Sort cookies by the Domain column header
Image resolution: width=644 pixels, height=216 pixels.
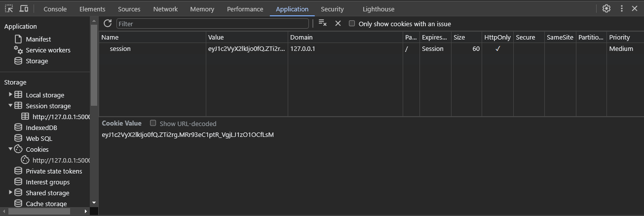coord(345,37)
